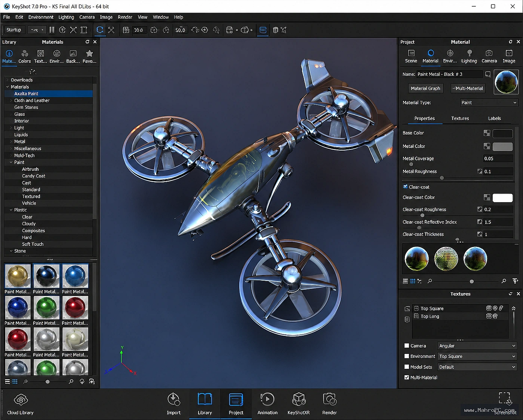Open the Favorites library tab
523x420 pixels.
[89, 56]
